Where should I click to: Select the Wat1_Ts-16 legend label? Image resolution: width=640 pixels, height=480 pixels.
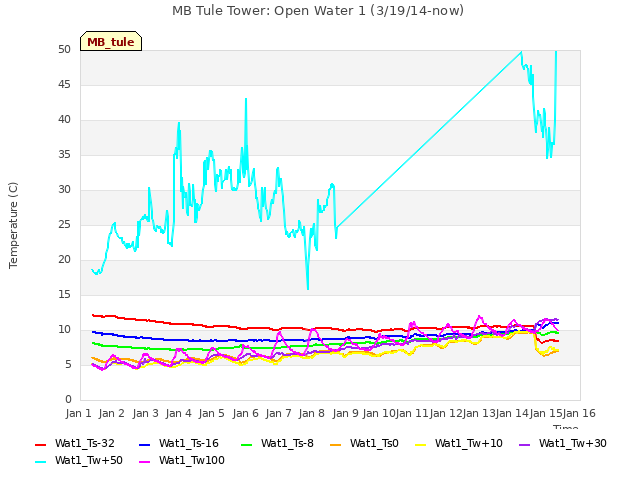189,443
